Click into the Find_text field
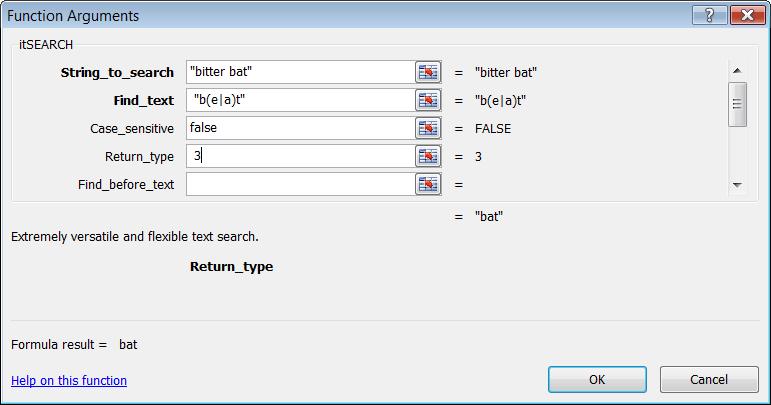The height and width of the screenshot is (405, 771). [x=300, y=100]
